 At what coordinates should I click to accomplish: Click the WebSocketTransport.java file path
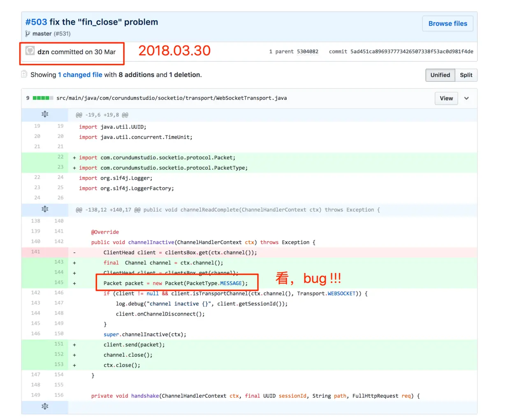click(x=172, y=98)
